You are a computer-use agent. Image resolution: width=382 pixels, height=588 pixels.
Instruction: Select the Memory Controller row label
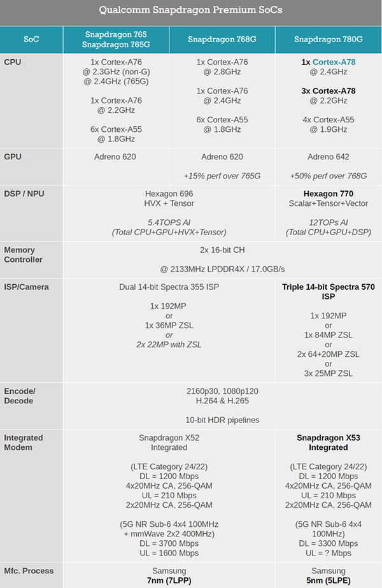(x=24, y=255)
